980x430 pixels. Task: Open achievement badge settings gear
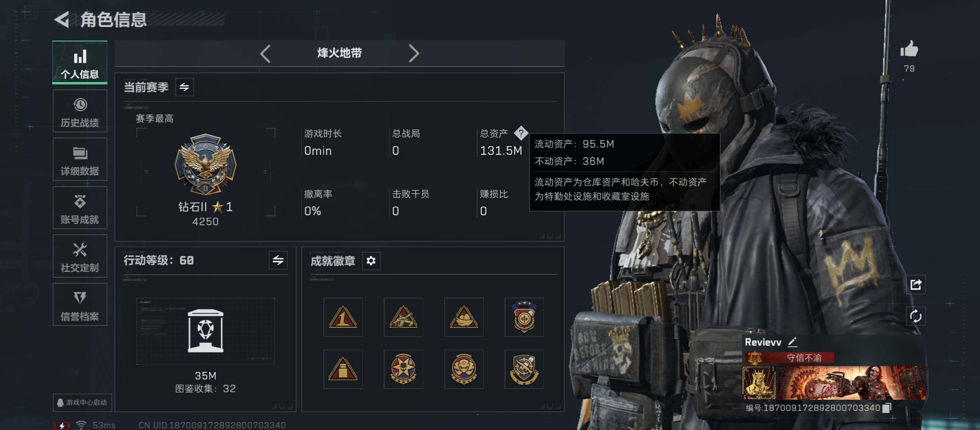(x=371, y=261)
